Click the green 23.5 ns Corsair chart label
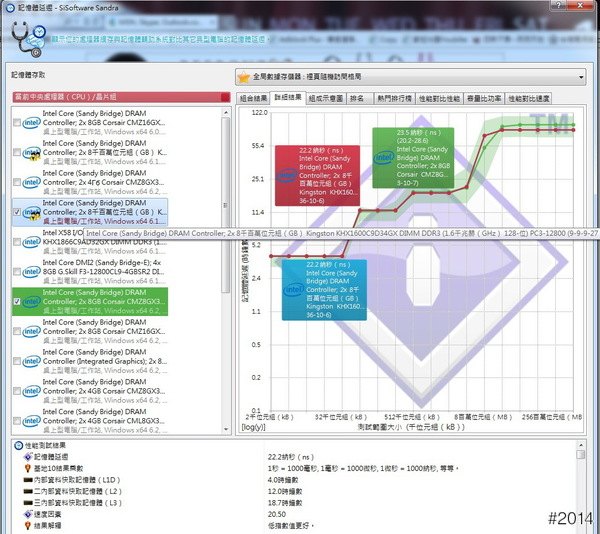This screenshot has height=534, width=600. click(x=413, y=158)
